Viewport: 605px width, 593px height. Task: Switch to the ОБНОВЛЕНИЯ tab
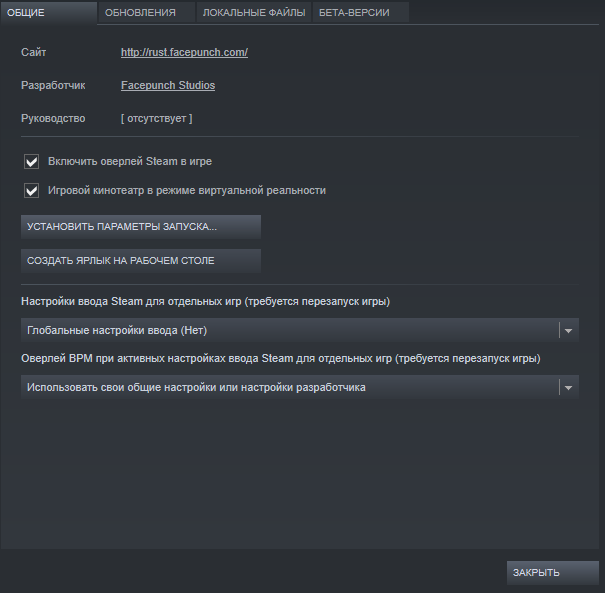146,13
